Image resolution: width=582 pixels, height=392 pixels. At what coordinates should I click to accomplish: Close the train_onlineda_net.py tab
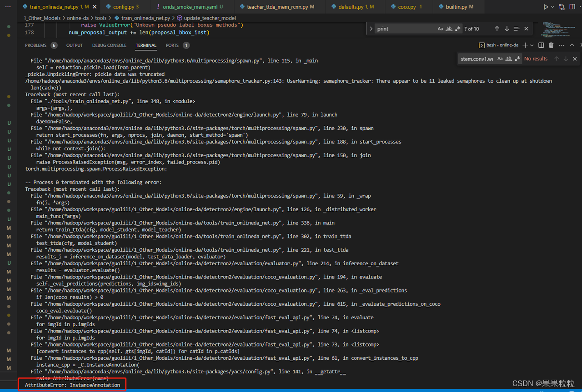94,7
